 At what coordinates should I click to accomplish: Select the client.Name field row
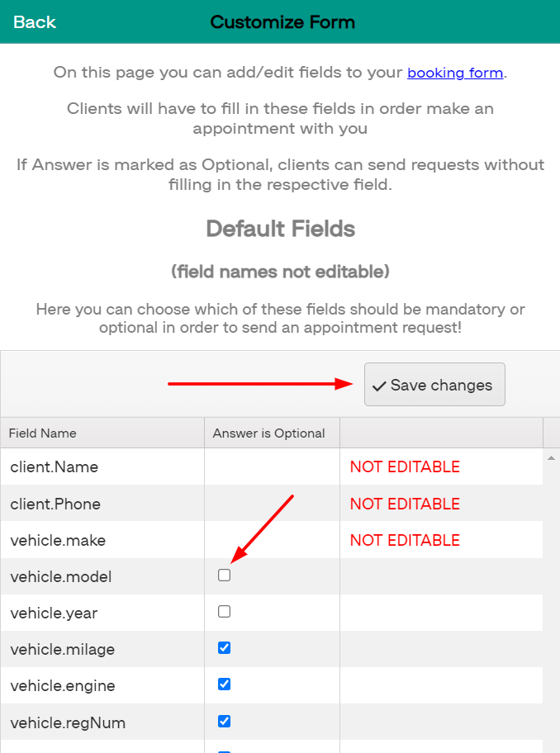99,466
